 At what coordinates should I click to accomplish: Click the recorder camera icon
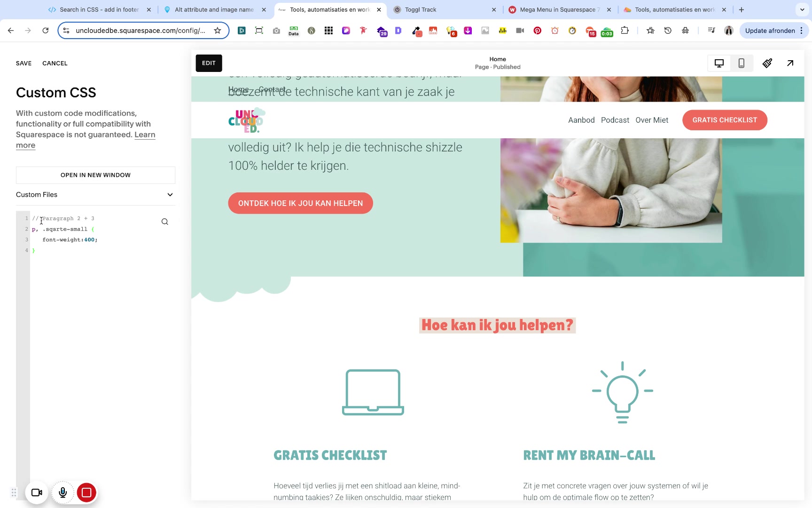click(x=37, y=492)
